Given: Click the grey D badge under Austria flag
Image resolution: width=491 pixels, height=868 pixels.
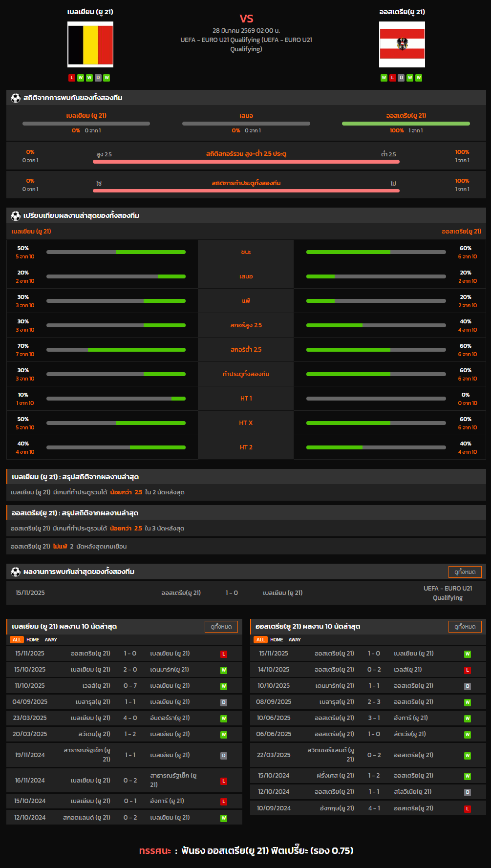Looking at the screenshot, I should point(401,78).
